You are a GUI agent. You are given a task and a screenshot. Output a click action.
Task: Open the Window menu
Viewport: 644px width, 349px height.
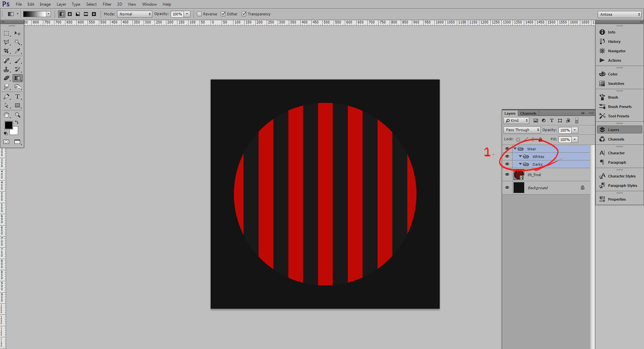point(149,4)
